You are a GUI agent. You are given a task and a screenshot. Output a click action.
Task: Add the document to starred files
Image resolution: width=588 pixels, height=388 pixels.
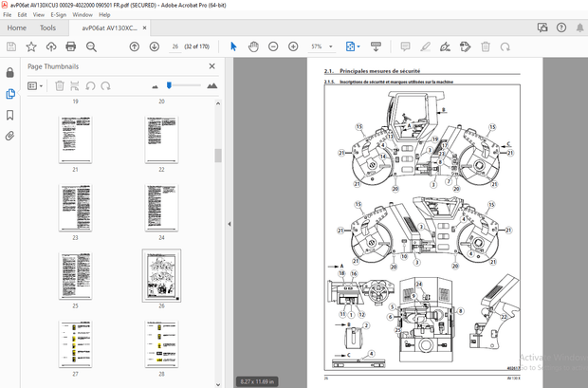(31, 46)
